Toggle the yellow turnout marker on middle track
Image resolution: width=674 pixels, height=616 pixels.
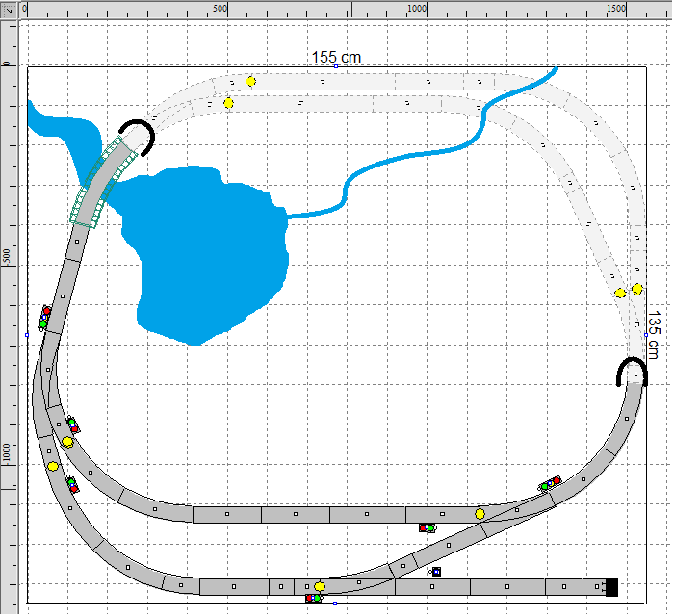point(480,513)
